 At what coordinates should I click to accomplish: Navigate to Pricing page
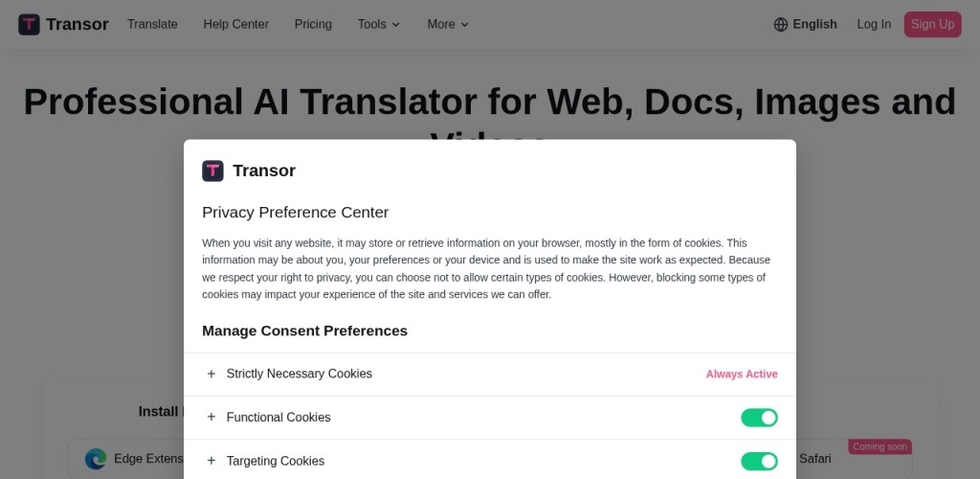[x=313, y=24]
